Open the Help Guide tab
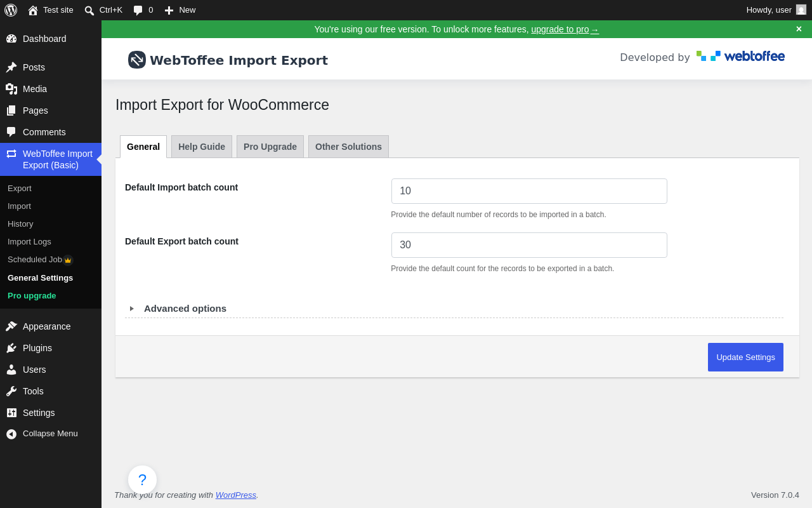The width and height of the screenshot is (812, 508). (202, 147)
